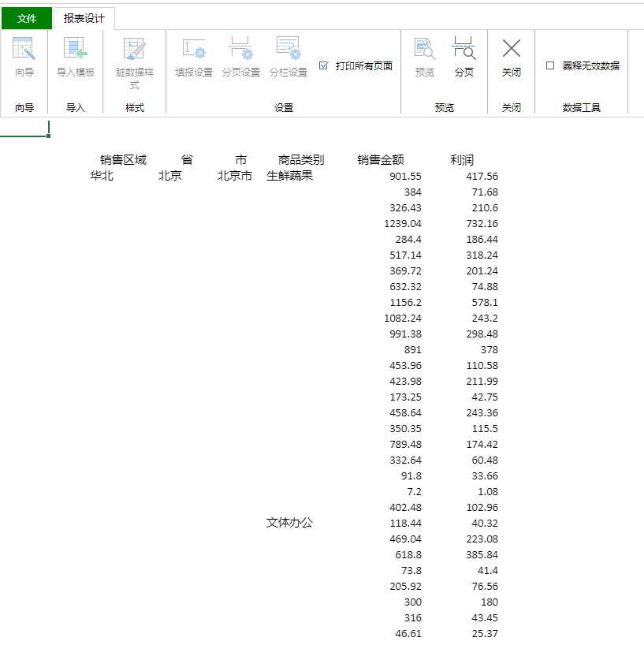644x645 pixels.
Task: Toggle 打印所有页面 checkbox
Action: 324,65
